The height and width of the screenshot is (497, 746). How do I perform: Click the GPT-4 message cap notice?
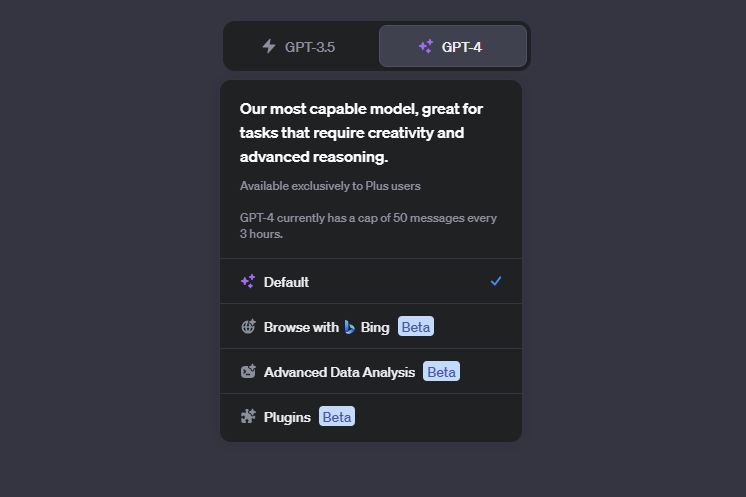click(x=368, y=226)
